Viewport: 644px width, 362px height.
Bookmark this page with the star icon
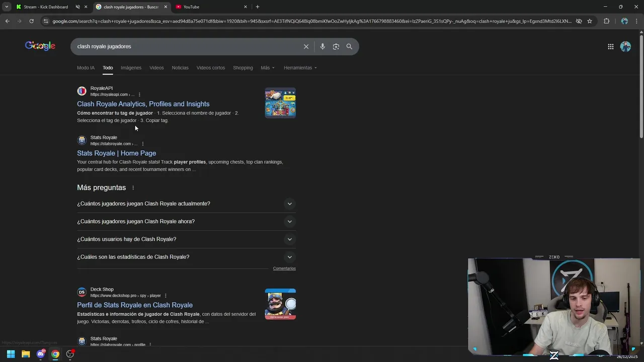[589, 21]
